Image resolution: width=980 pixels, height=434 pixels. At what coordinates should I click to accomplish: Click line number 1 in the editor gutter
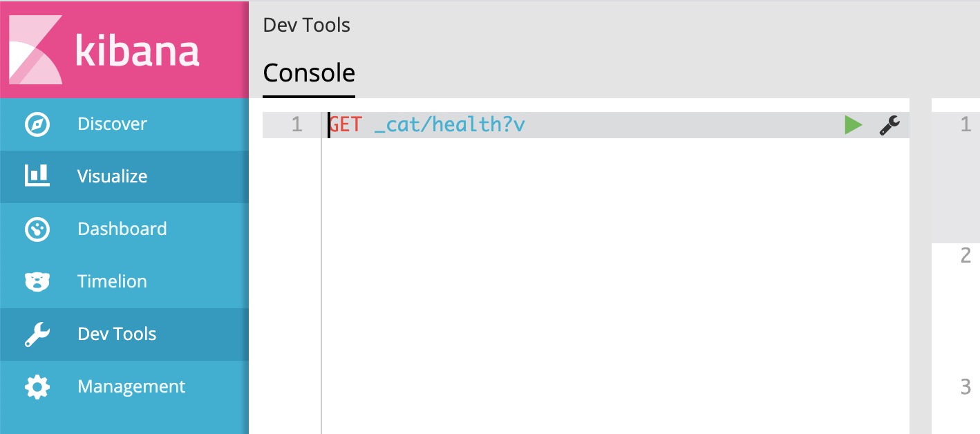296,125
